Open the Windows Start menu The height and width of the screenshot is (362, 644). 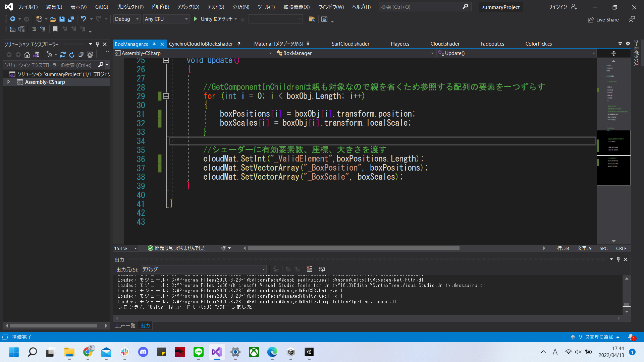(x=14, y=352)
